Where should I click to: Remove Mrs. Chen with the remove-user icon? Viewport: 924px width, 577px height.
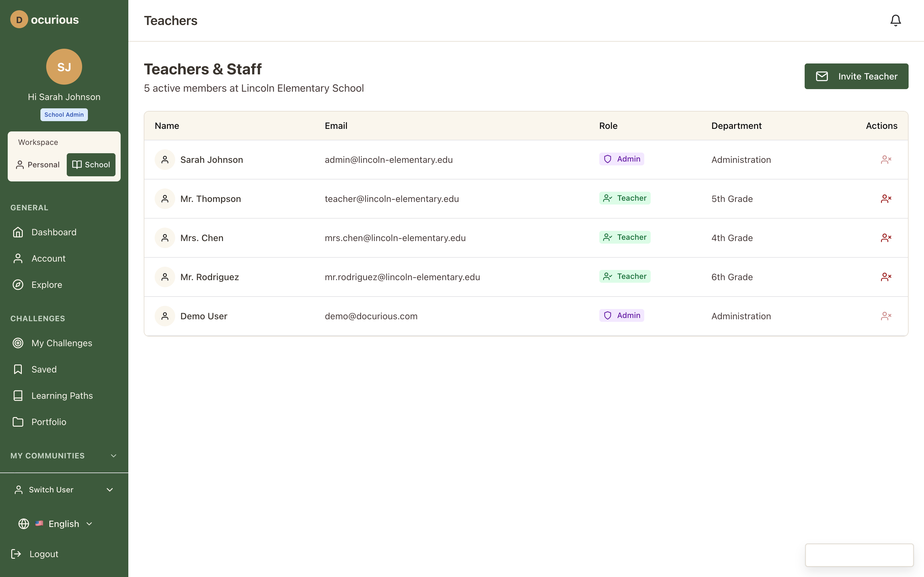click(x=886, y=238)
